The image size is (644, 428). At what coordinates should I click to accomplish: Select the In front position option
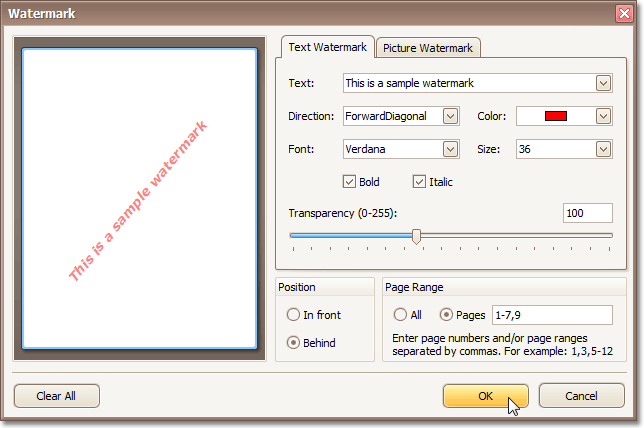pyautogui.click(x=293, y=315)
